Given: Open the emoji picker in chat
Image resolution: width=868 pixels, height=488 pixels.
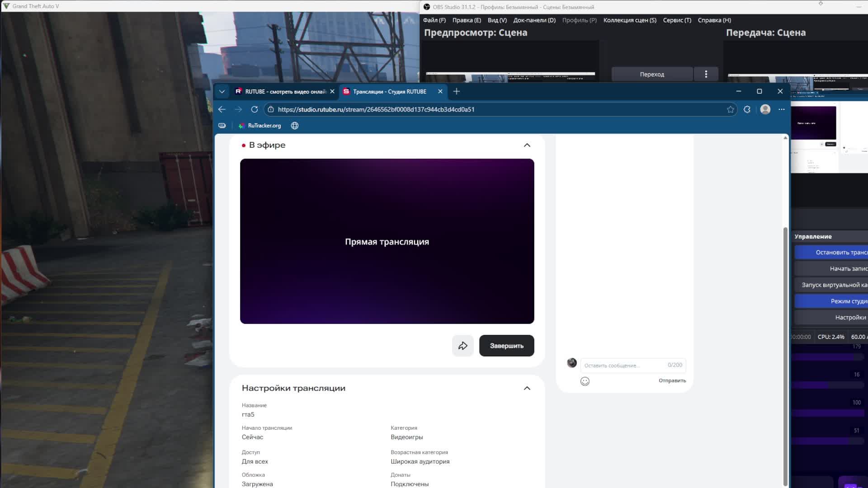Looking at the screenshot, I should [585, 381].
